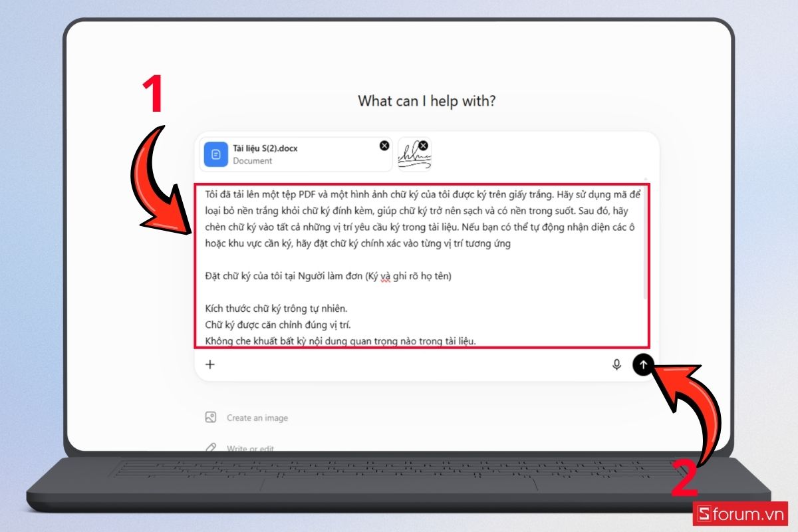Screen dimensions: 798x532
Task: Open the plus attachment menu
Action: [x=210, y=364]
